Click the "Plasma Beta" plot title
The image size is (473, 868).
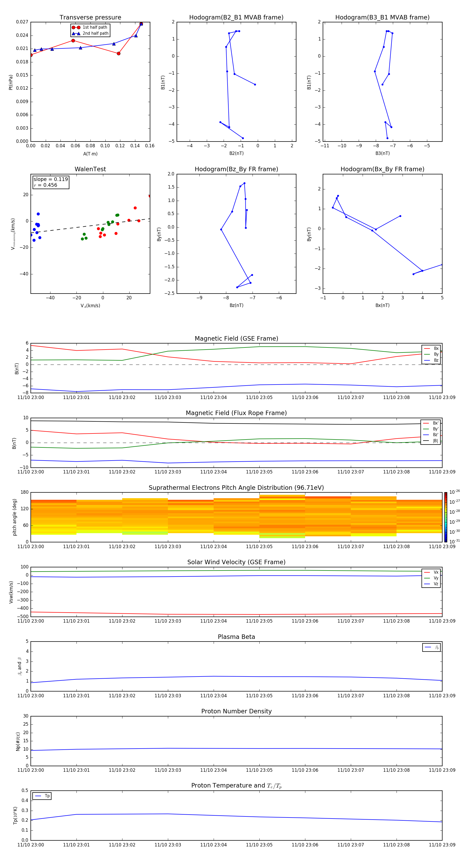pos(236,637)
